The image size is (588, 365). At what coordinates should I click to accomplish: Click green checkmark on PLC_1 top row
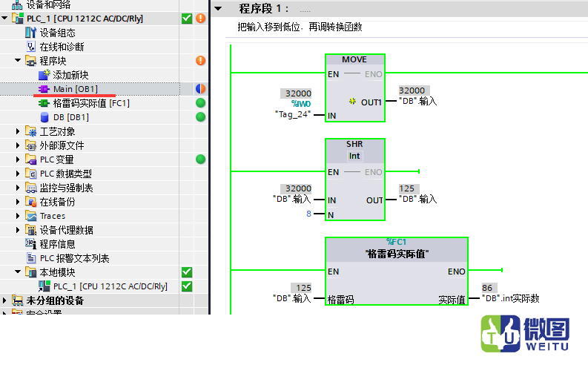pyautogui.click(x=187, y=18)
